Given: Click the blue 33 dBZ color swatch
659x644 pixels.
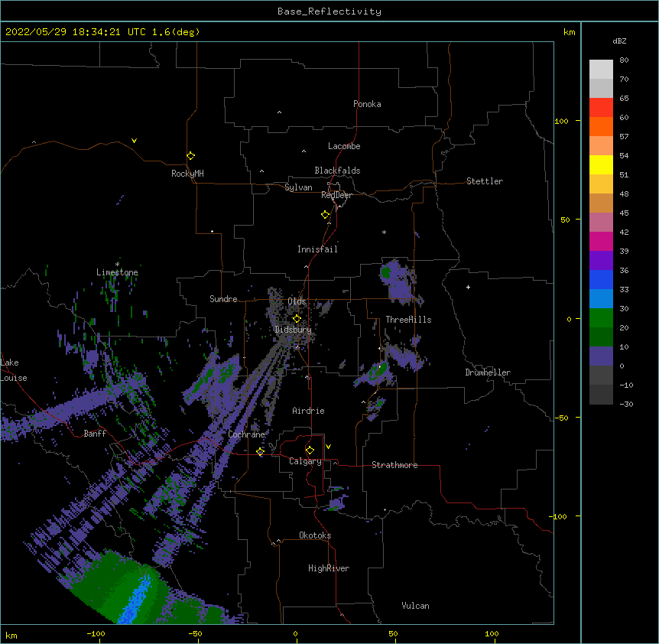Looking at the screenshot, I should pos(601,279).
